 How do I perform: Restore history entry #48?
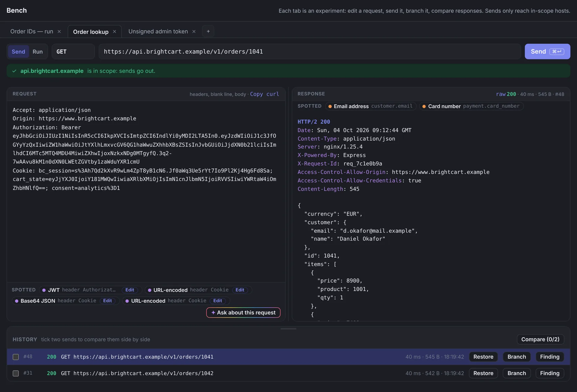tap(483, 357)
